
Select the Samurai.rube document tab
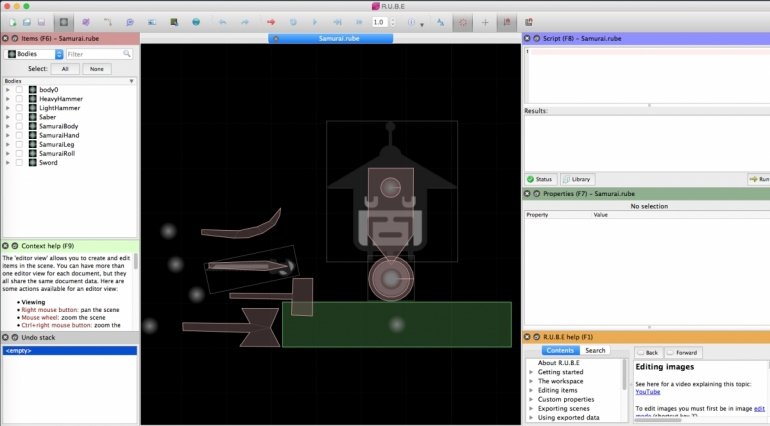coord(330,37)
